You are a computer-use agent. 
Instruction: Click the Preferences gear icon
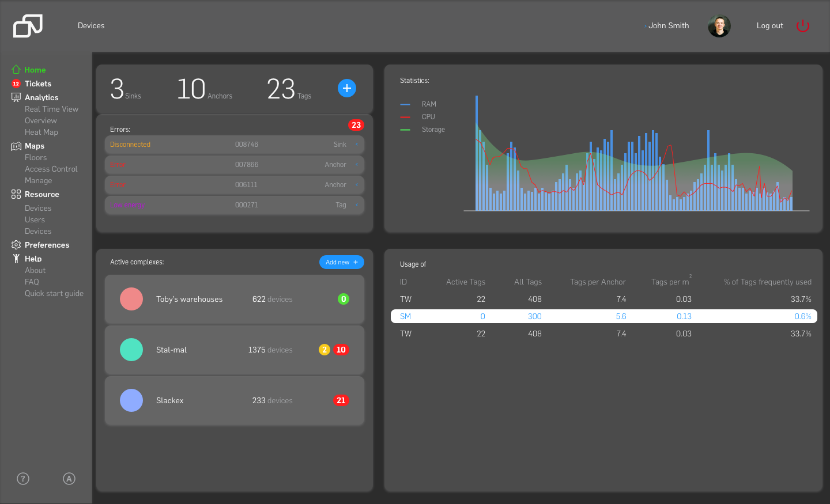[16, 245]
